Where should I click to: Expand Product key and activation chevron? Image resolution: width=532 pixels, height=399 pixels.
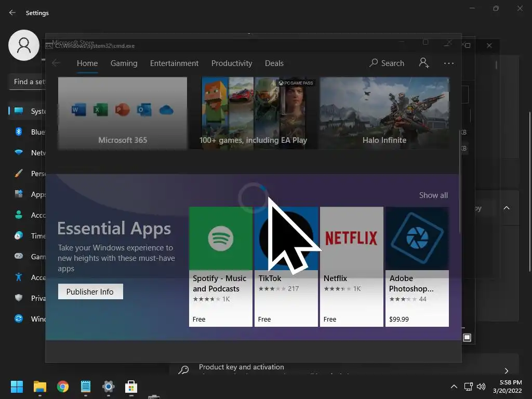(x=506, y=370)
